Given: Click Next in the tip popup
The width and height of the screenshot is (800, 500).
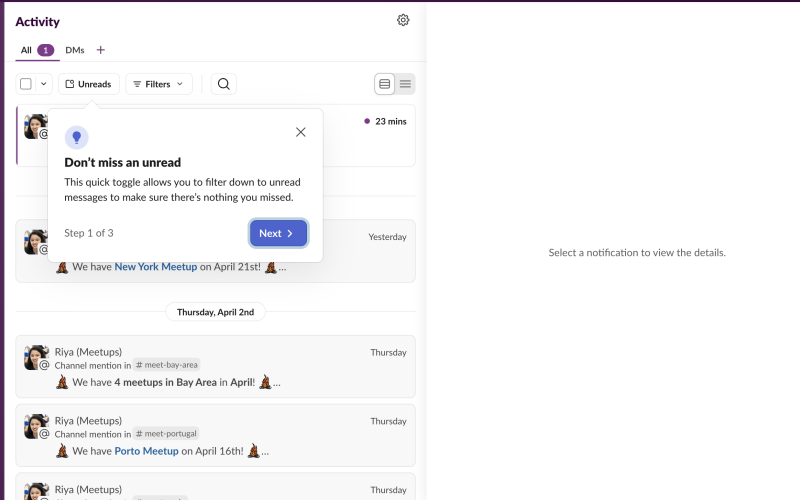Looking at the screenshot, I should (277, 233).
